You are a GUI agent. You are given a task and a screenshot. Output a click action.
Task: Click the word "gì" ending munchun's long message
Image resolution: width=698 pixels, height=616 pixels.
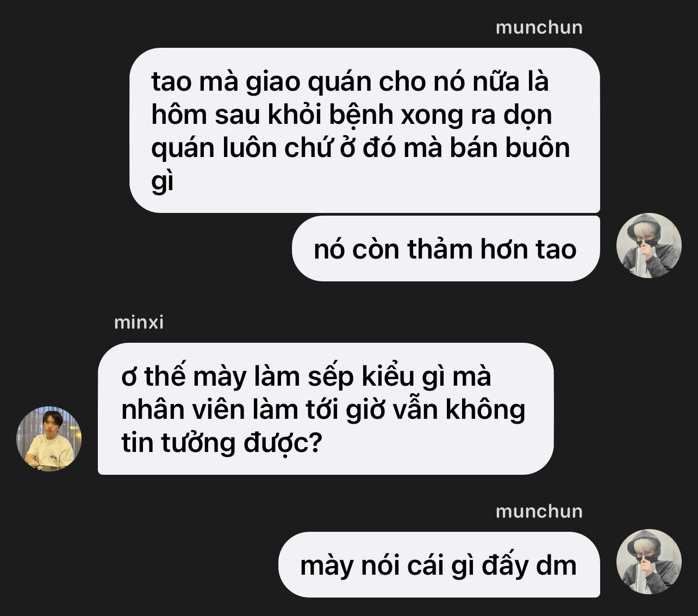(162, 181)
